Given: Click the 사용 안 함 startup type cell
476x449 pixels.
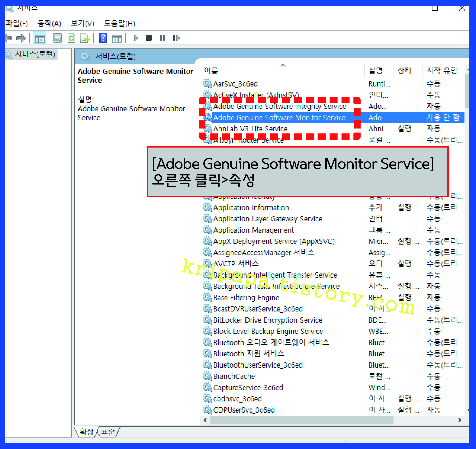Looking at the screenshot, I should pyautogui.click(x=443, y=118).
